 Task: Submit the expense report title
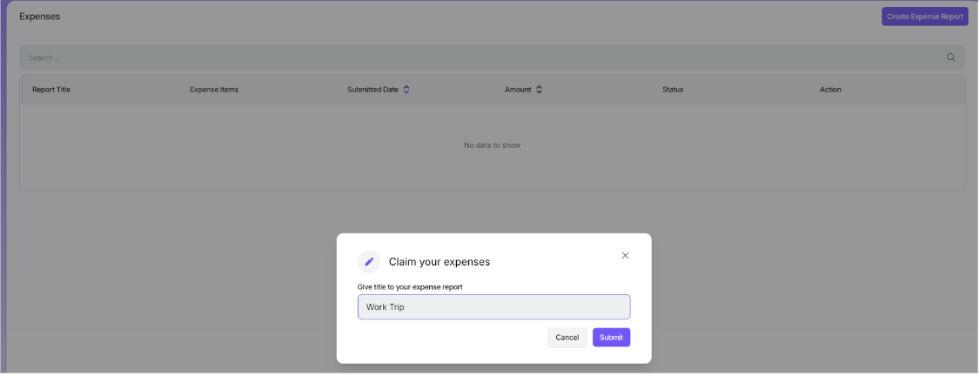tap(611, 338)
